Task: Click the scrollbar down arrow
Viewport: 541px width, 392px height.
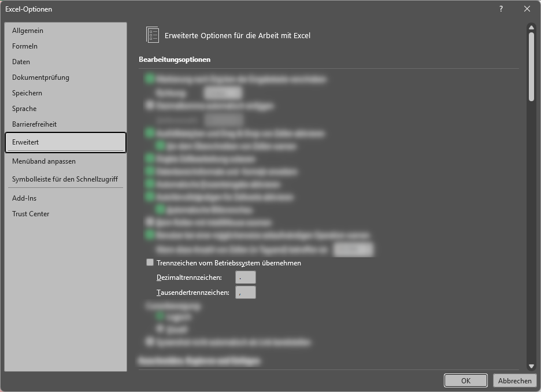Action: [531, 366]
